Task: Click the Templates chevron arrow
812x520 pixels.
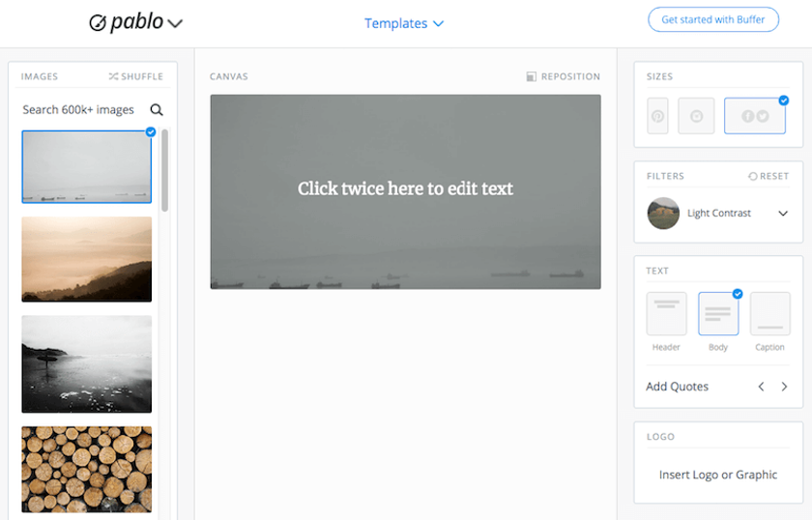Action: [x=438, y=24]
